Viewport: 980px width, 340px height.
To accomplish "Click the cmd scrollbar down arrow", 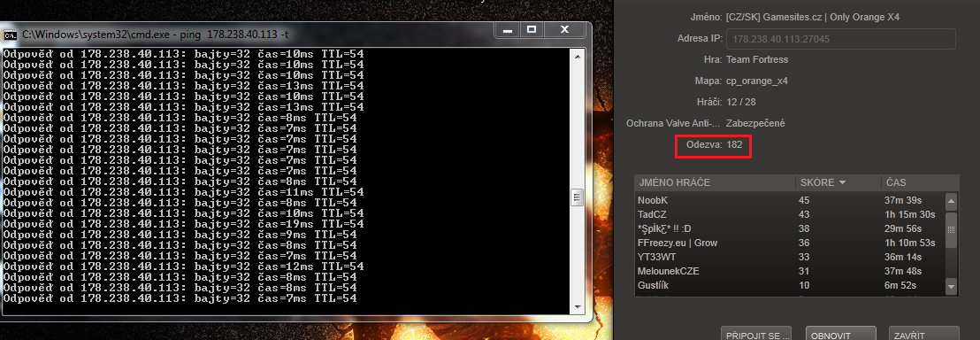I will tap(578, 307).
